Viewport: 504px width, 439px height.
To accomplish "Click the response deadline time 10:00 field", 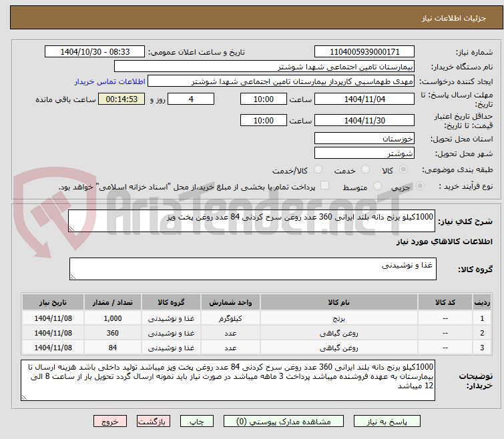I will click(x=263, y=99).
